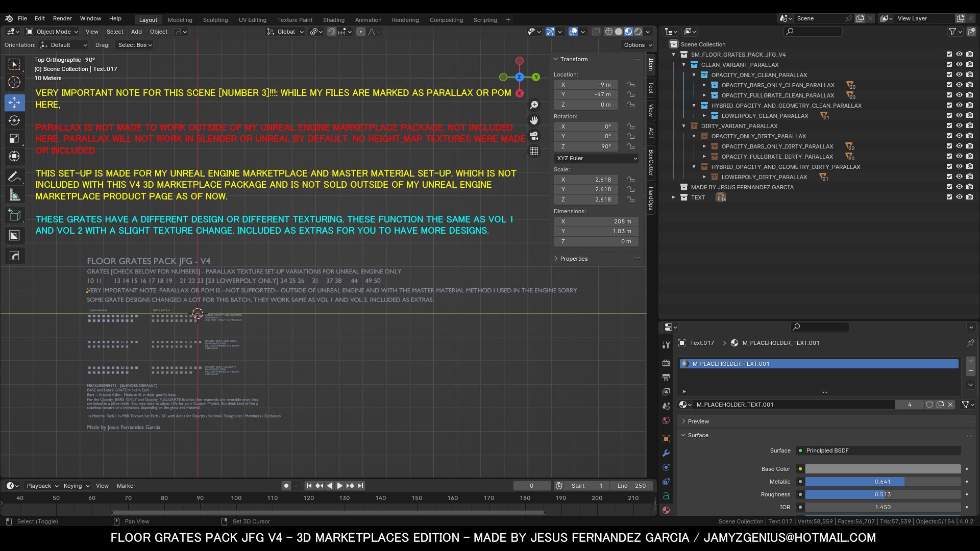This screenshot has width=980, height=551.
Task: Open the Base Color swatch
Action: point(883,469)
